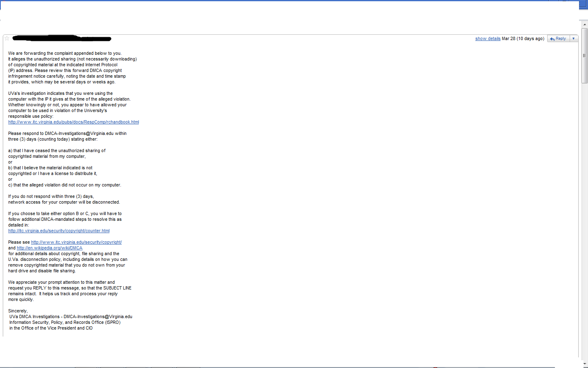
Task: Click the signature line 'Information Security, Policy, and Records Office (ISPRO)'
Action: (x=65, y=322)
